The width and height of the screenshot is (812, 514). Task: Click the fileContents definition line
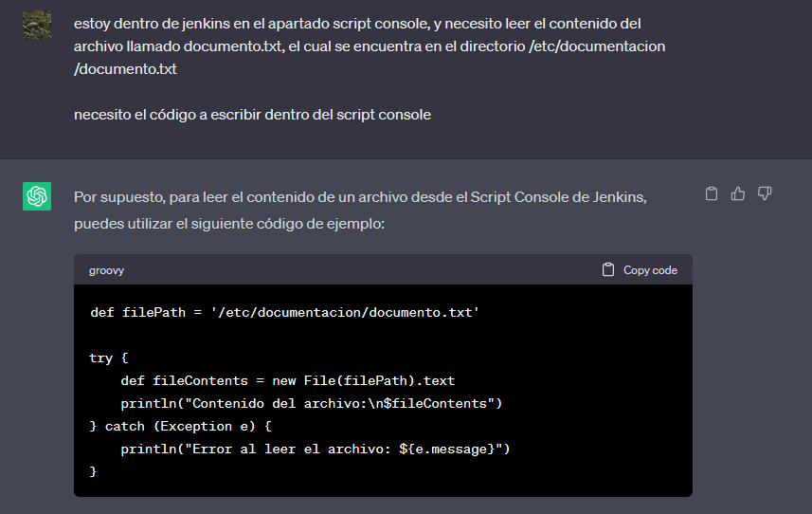click(x=287, y=381)
